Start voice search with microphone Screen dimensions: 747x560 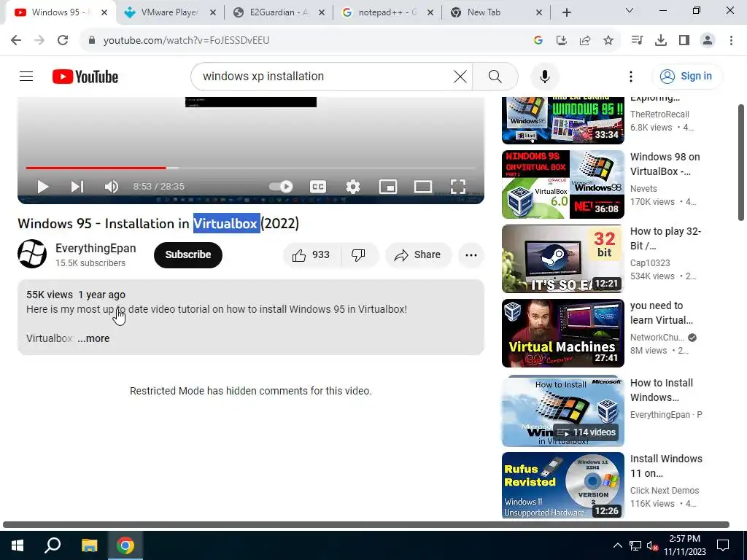(544, 76)
